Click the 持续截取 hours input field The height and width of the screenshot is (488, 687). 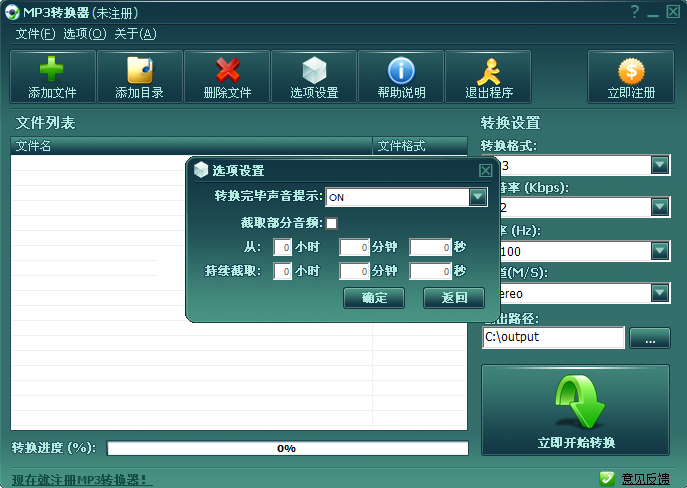click(x=283, y=271)
